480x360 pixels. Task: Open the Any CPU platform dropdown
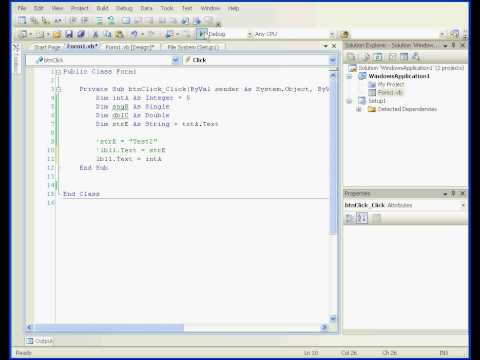[331, 34]
